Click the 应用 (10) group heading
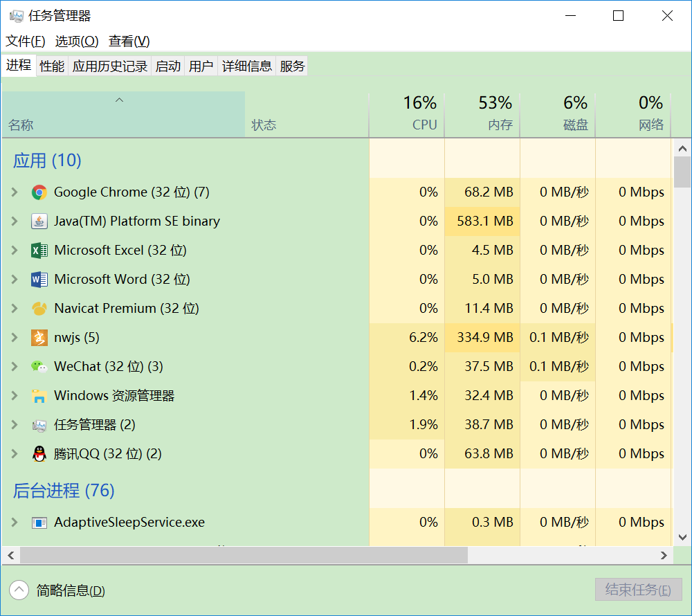The image size is (692, 616). [47, 161]
